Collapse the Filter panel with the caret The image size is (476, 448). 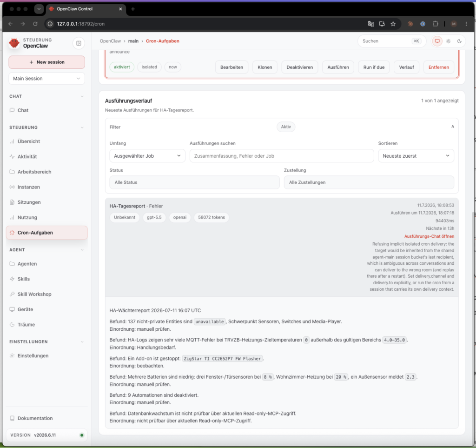(x=453, y=127)
